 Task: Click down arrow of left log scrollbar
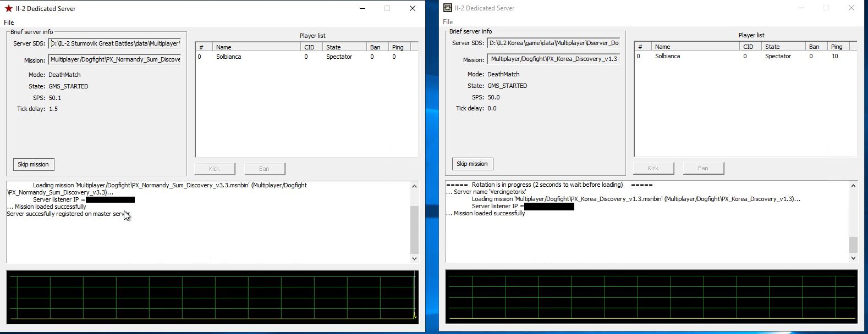click(415, 259)
